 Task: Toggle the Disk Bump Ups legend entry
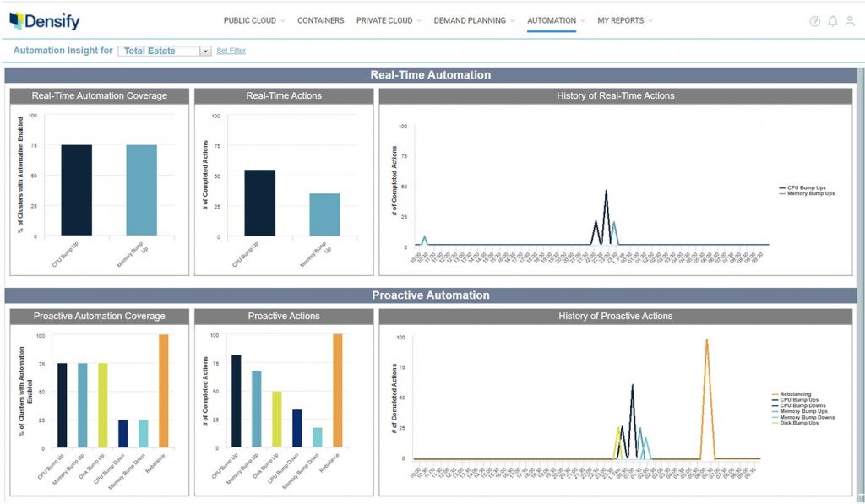799,423
